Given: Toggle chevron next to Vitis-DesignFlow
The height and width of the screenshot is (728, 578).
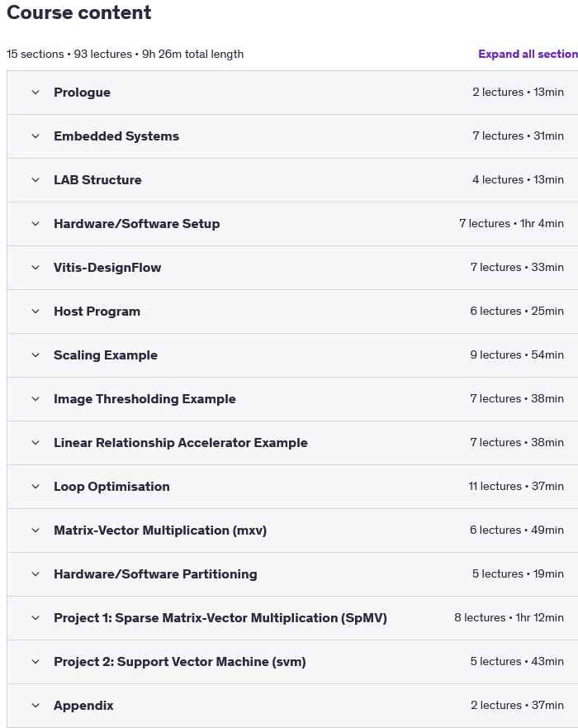Looking at the screenshot, I should coord(36,268).
